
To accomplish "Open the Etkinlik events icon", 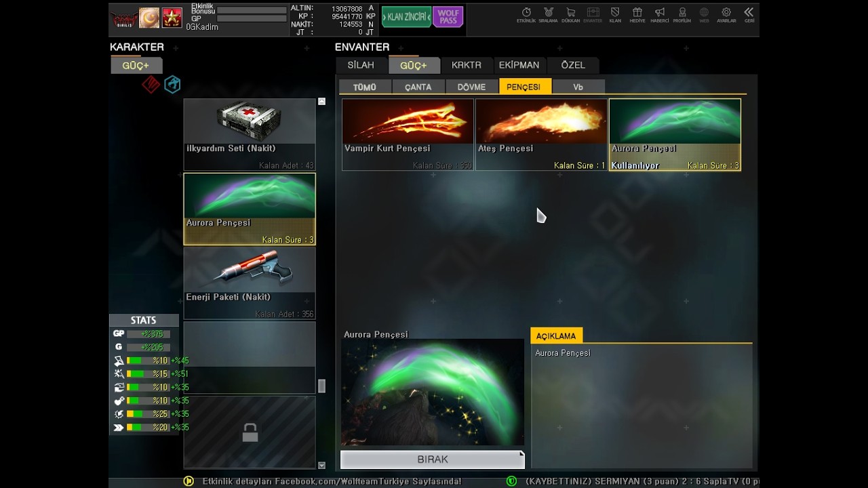I will coord(526,15).
